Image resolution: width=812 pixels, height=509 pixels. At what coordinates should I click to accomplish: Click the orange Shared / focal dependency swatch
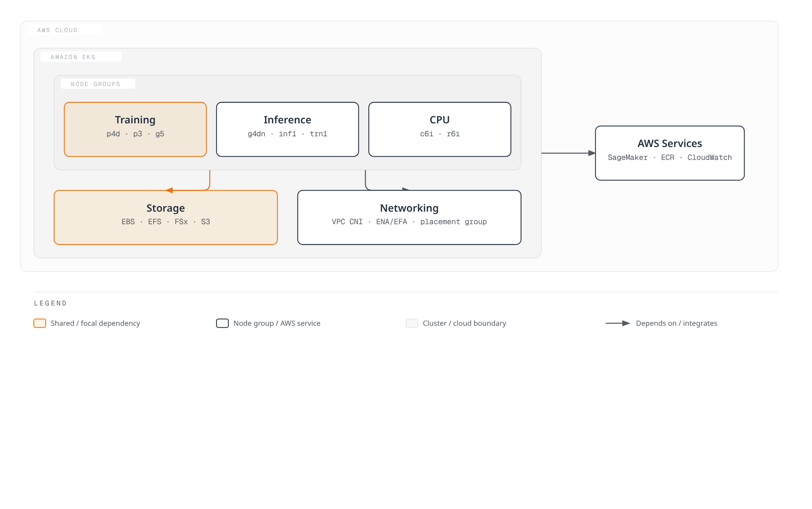(x=40, y=323)
